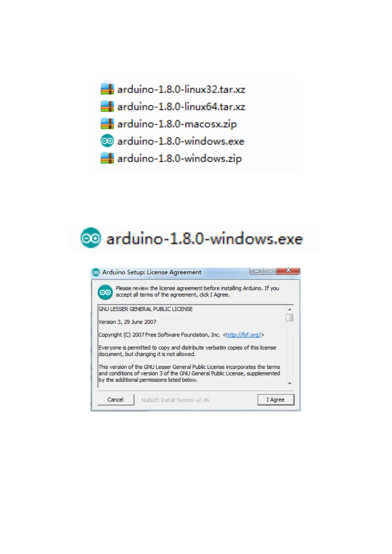392x554 pixels.
Task: Select the arduino-1.8.0-linux32.tar.xz archive icon
Action: (x=107, y=89)
